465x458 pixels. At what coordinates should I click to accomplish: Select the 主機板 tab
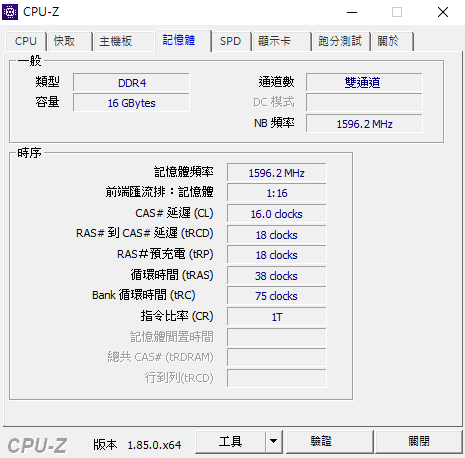124,41
